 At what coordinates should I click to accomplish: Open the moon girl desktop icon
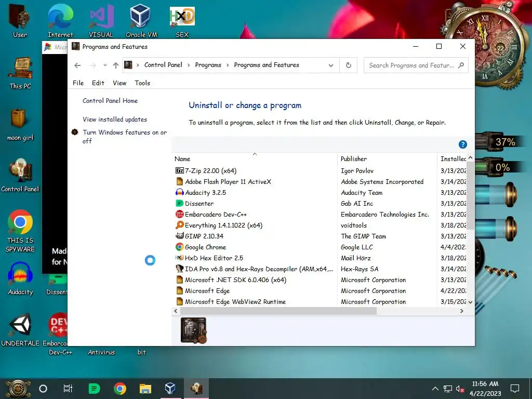point(20,124)
